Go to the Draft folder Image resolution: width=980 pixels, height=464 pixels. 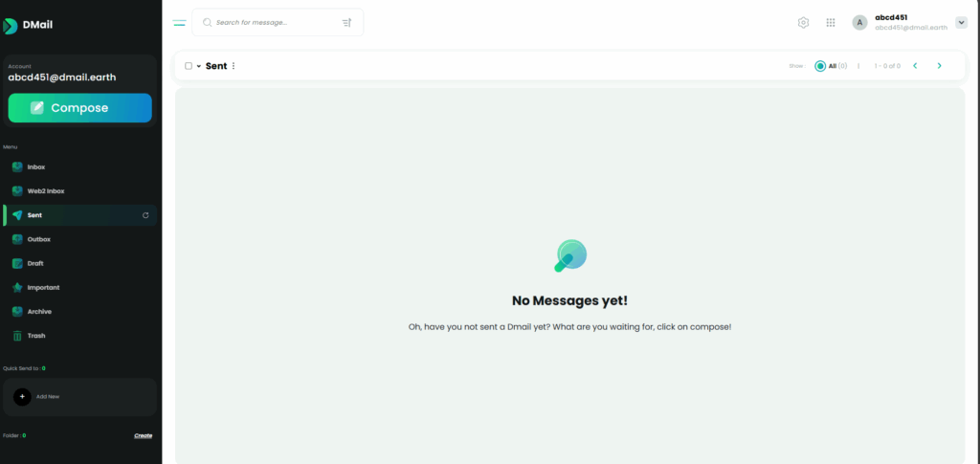[x=34, y=263]
